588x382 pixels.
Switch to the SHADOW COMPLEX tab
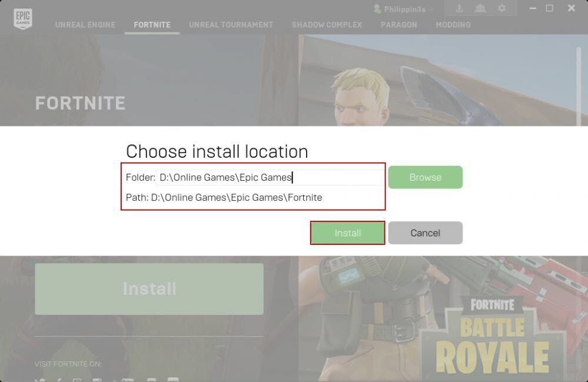327,25
